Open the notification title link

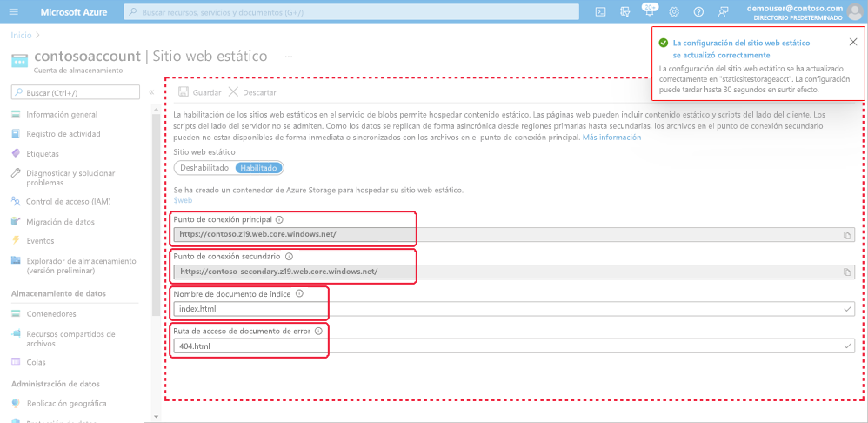741,49
